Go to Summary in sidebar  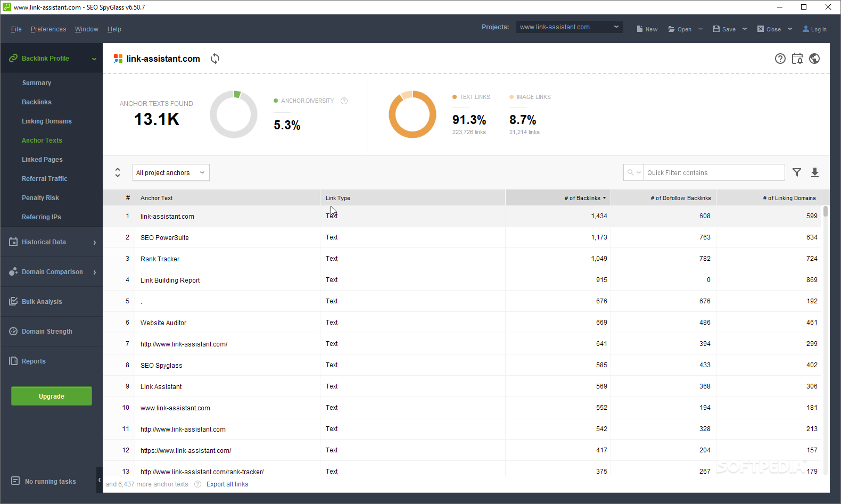[37, 83]
